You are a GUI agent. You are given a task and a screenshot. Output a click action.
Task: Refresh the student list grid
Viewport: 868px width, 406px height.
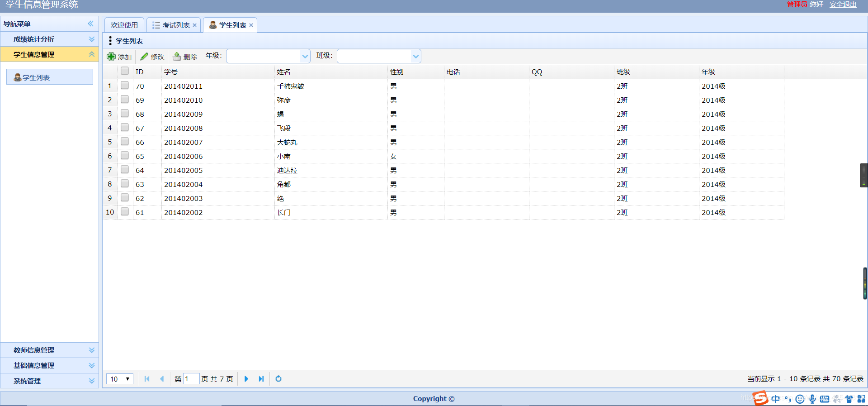click(278, 379)
